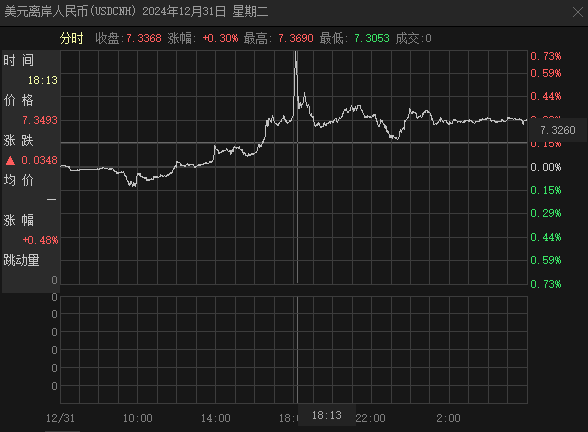This screenshot has height=432, width=588.
Task: Click the 22:00 time axis label
Action: (x=370, y=418)
